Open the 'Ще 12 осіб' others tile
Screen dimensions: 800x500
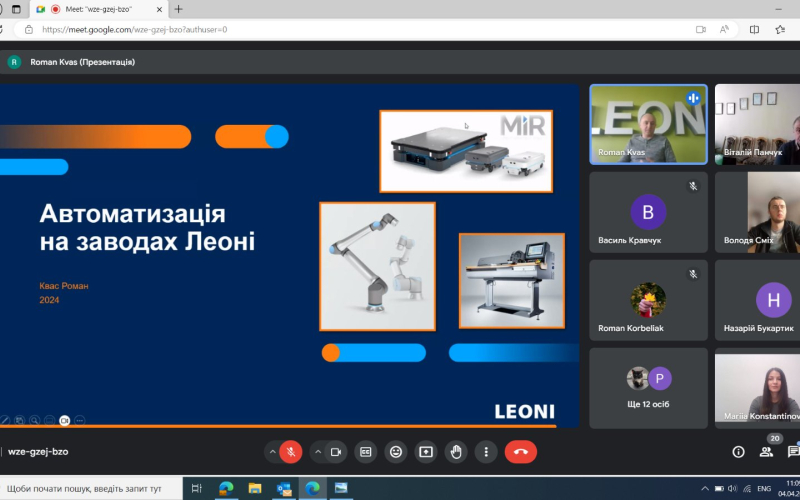[x=648, y=388]
